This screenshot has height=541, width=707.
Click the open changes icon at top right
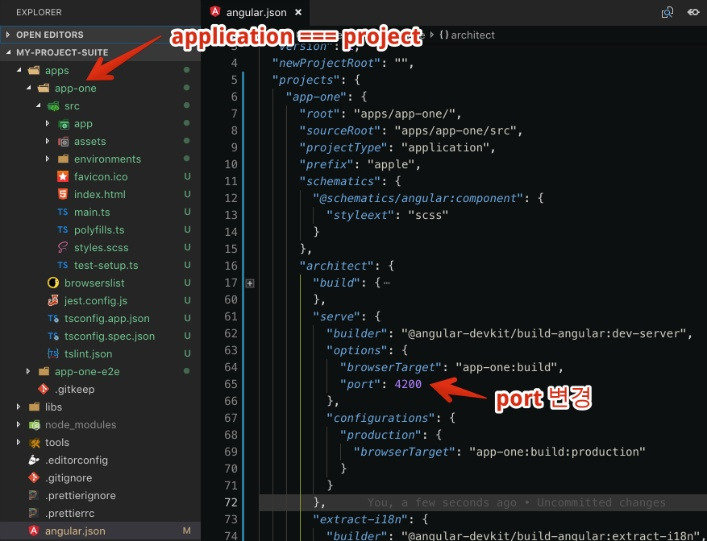click(x=693, y=12)
